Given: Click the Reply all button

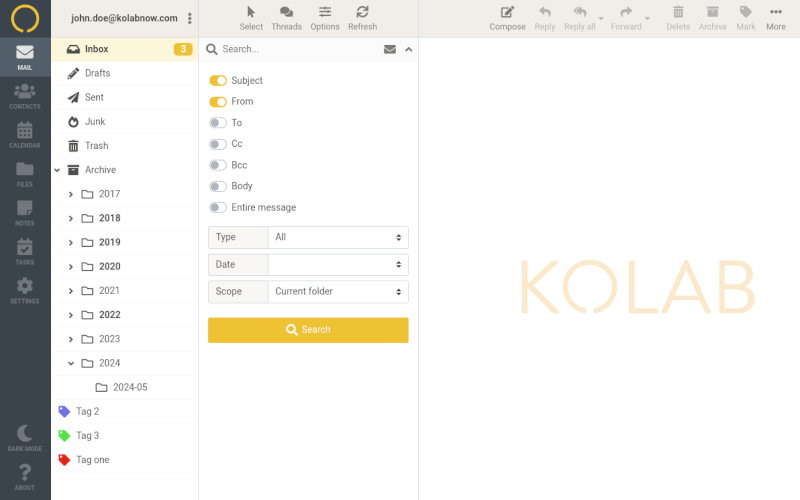Looking at the screenshot, I should [x=580, y=18].
